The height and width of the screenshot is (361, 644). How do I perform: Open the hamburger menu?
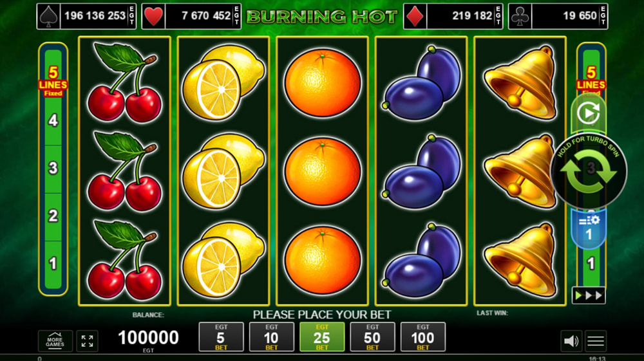[596, 341]
